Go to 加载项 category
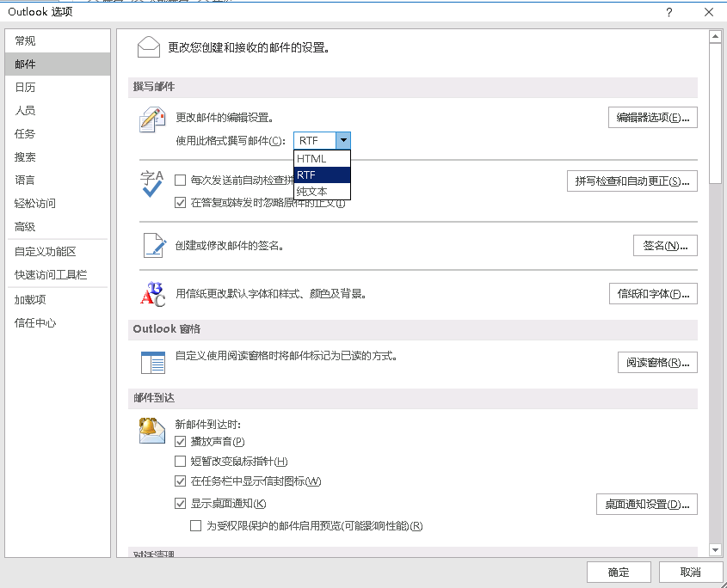 [x=58, y=300]
